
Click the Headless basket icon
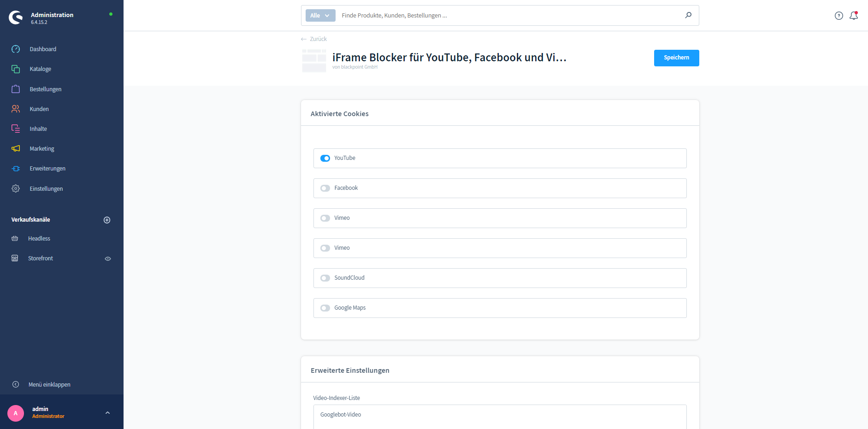point(15,238)
